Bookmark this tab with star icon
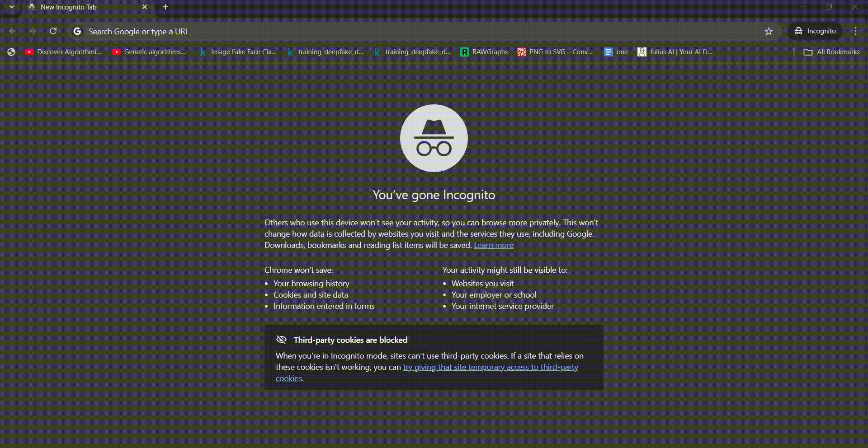This screenshot has height=448, width=868. pyautogui.click(x=769, y=31)
